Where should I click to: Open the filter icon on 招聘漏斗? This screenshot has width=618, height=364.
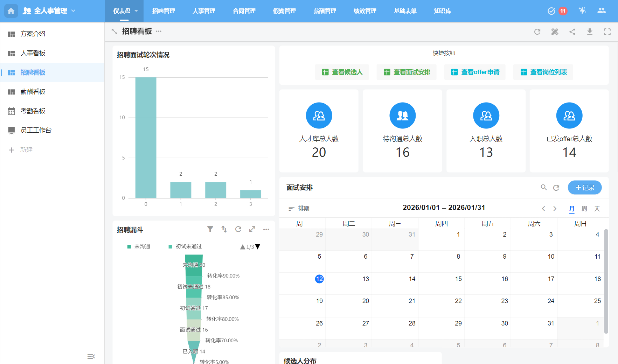point(210,229)
